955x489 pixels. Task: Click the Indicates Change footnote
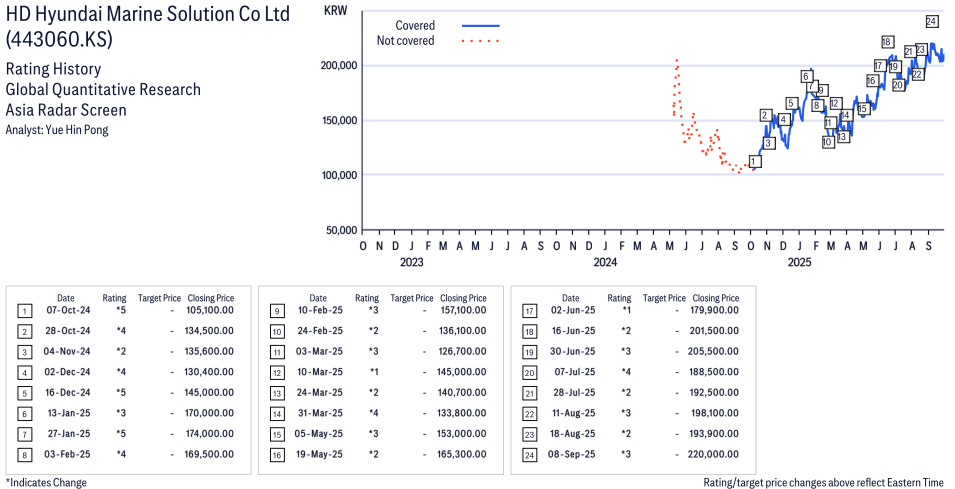[46, 482]
